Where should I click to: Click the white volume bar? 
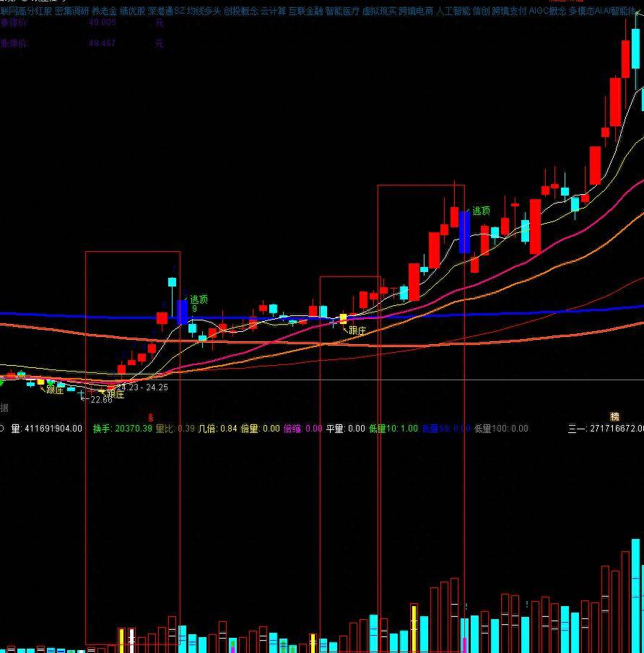[131, 641]
